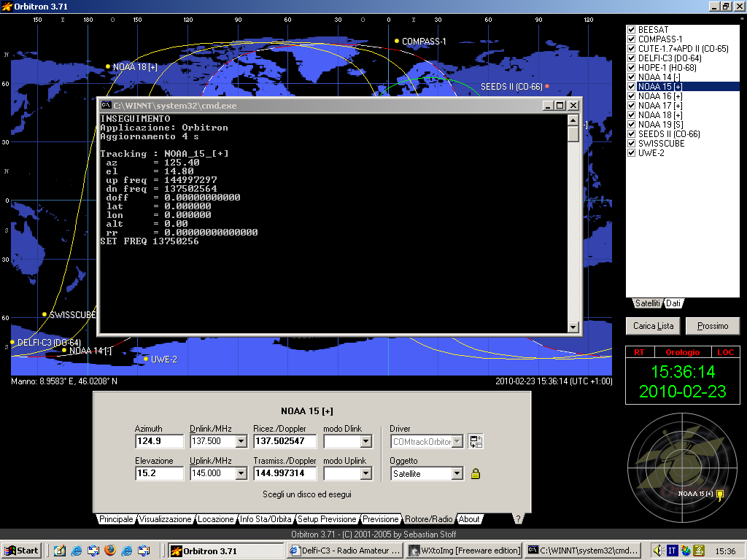The image size is (747, 560).
Task: Switch to the Previsione tab
Action: pos(380,519)
